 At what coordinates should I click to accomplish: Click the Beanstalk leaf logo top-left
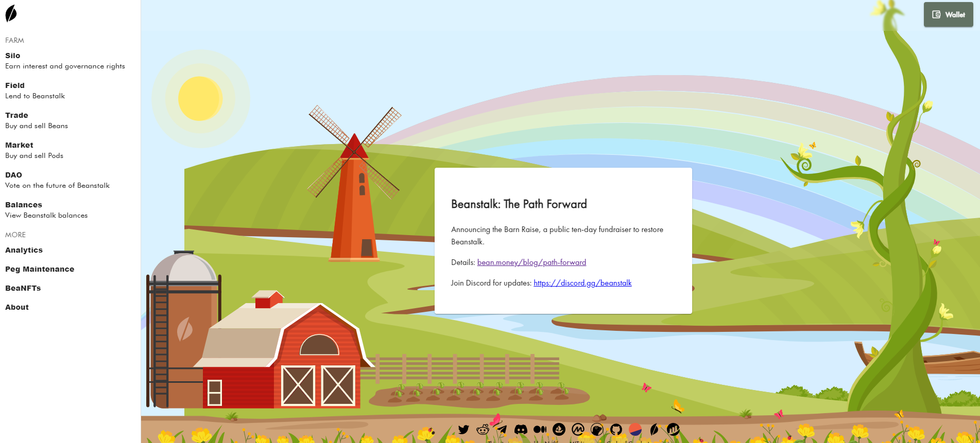coord(11,14)
